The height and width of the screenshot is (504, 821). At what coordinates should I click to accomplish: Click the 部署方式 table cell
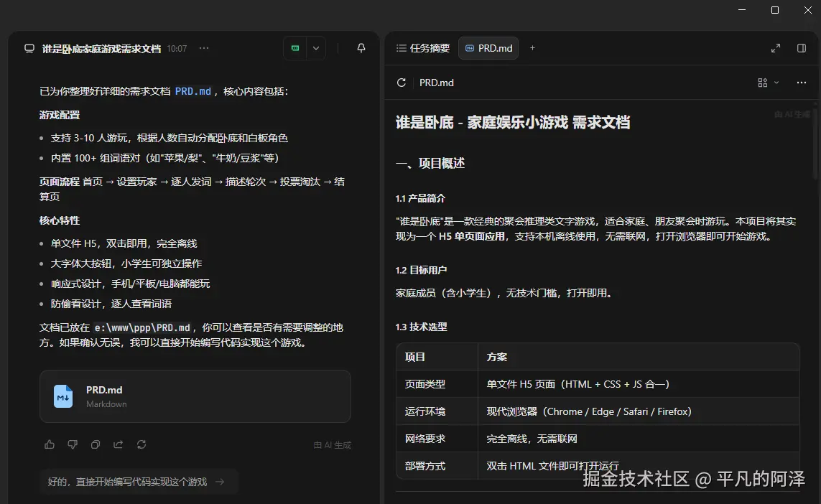[x=437, y=466]
